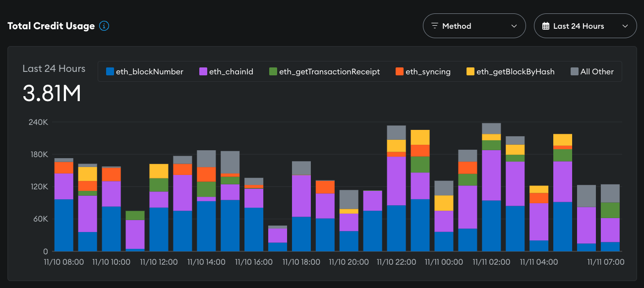Click the purple eth_chainId color swatch
Image resolution: width=644 pixels, height=288 pixels.
click(203, 72)
